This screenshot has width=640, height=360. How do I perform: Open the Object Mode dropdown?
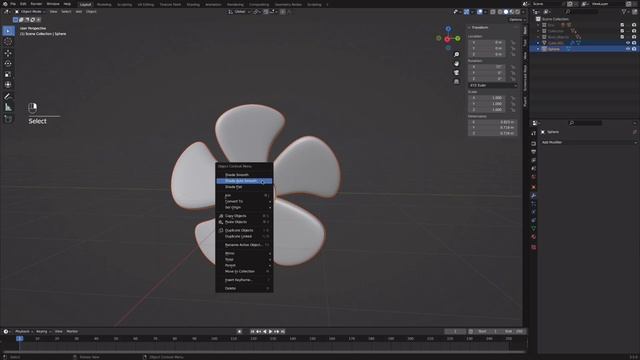30,12
